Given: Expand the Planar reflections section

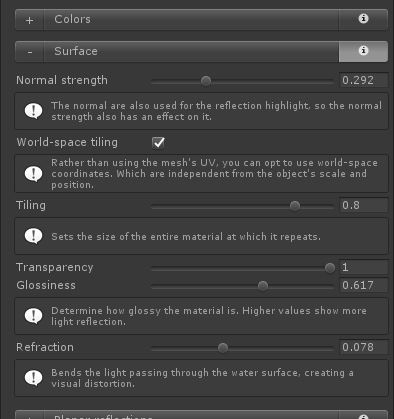Looking at the screenshot, I should pyautogui.click(x=29, y=417).
